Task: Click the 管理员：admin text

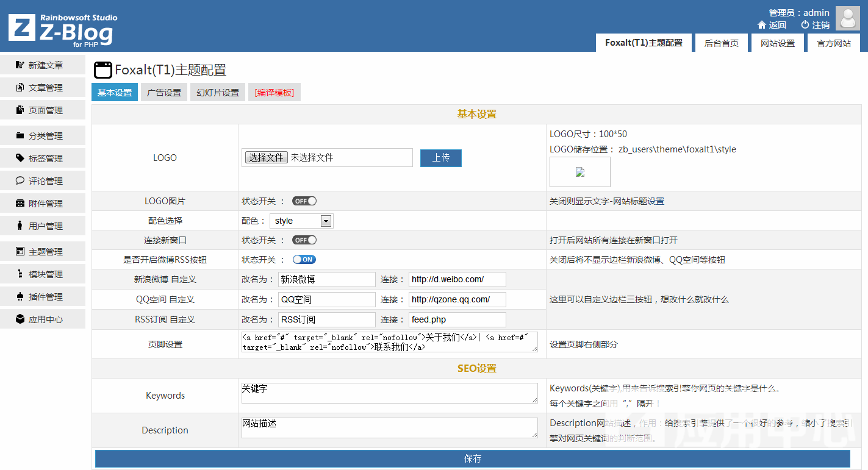Action: click(799, 12)
